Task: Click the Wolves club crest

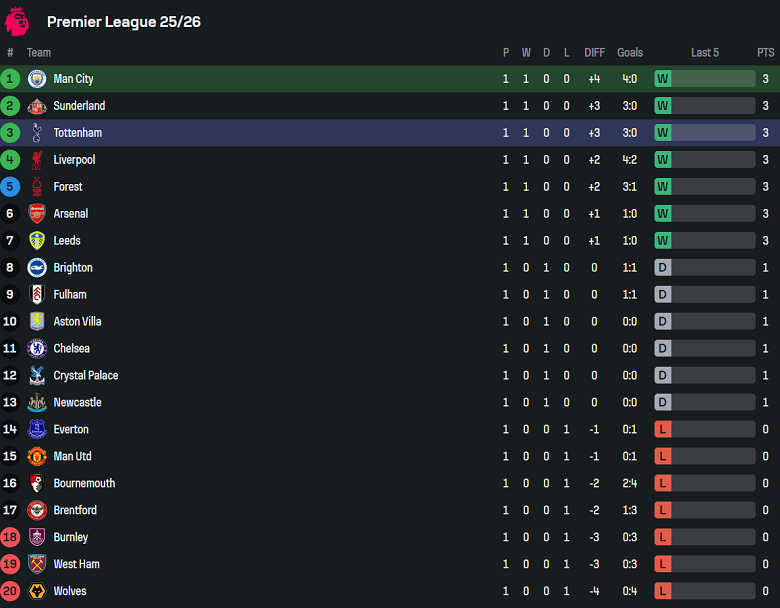Action: pyautogui.click(x=37, y=592)
